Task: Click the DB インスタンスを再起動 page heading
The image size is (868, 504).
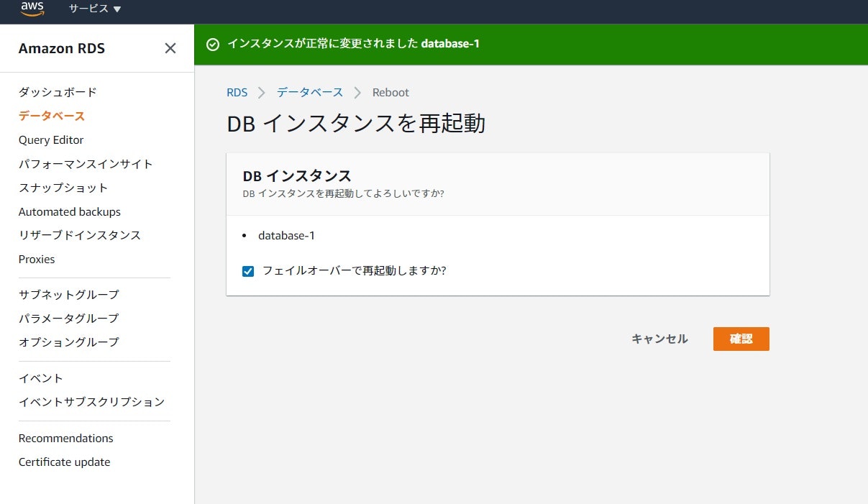Action: [356, 124]
